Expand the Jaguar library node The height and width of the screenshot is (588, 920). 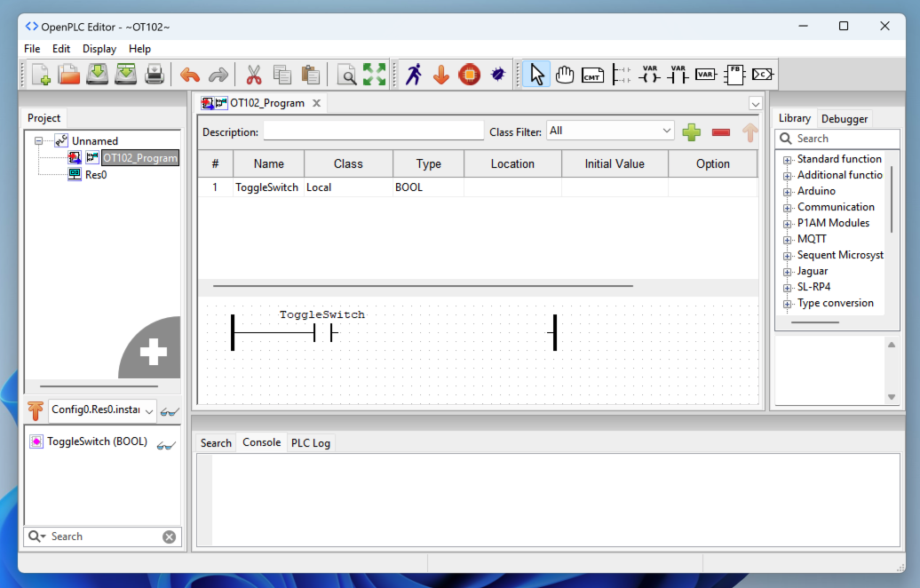pyautogui.click(x=788, y=272)
